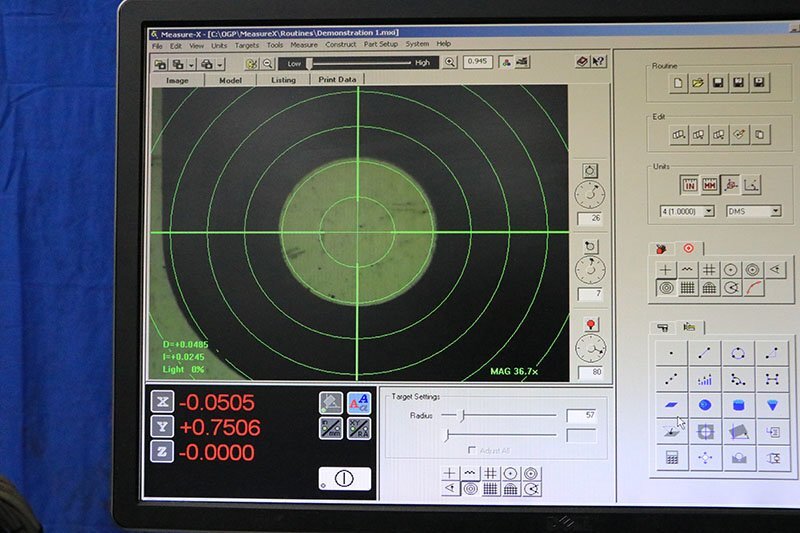
Task: Switch to the Listing tab
Action: (283, 80)
